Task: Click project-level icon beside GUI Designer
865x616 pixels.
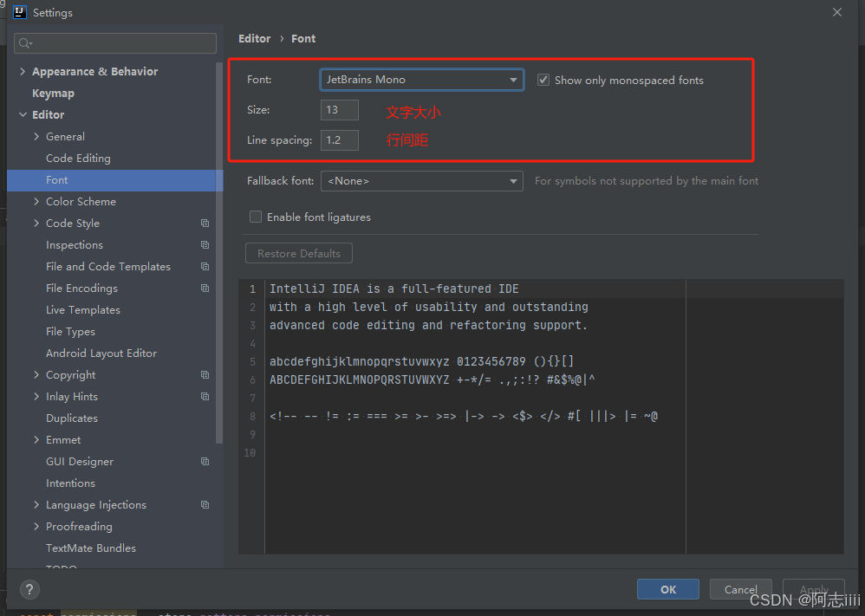Action: [205, 462]
